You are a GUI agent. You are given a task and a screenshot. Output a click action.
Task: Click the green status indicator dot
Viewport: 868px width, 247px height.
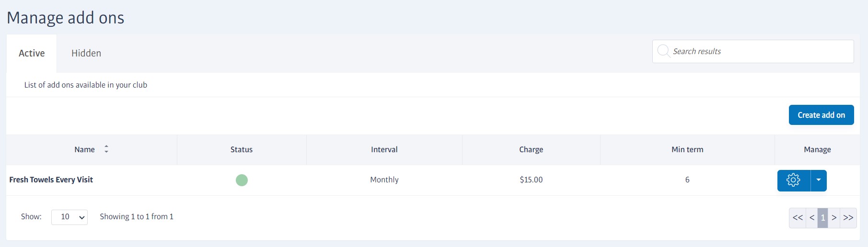point(242,180)
